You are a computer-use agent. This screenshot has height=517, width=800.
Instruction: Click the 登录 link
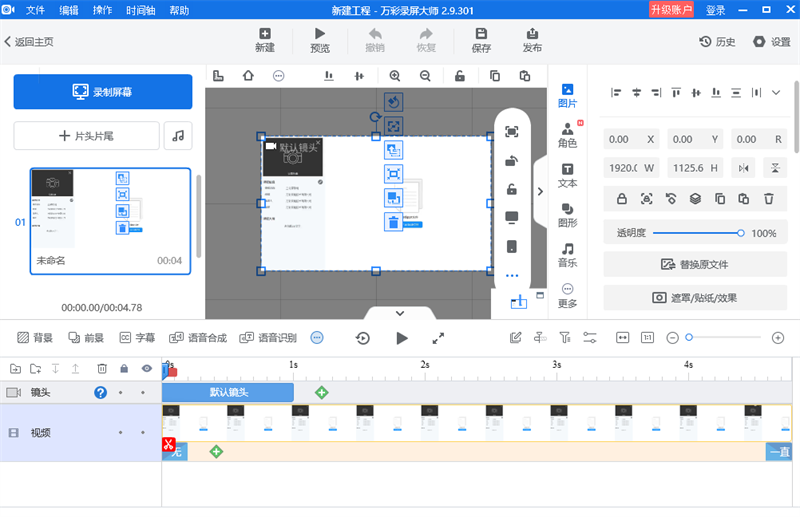(x=715, y=10)
